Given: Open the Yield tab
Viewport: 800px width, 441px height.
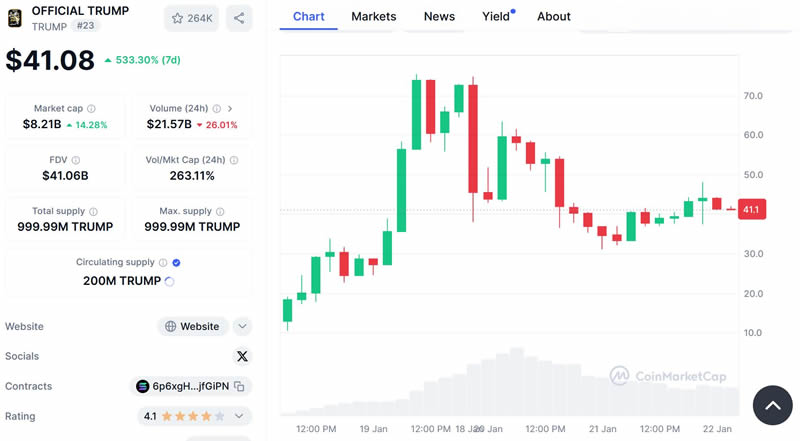Looking at the screenshot, I should pyautogui.click(x=496, y=16).
